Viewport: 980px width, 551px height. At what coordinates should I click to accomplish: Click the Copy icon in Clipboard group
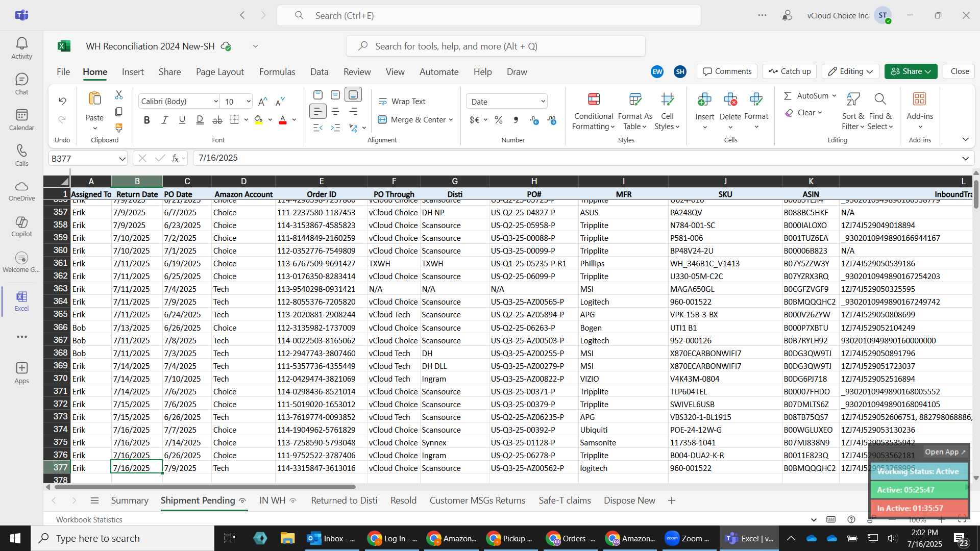click(x=119, y=111)
